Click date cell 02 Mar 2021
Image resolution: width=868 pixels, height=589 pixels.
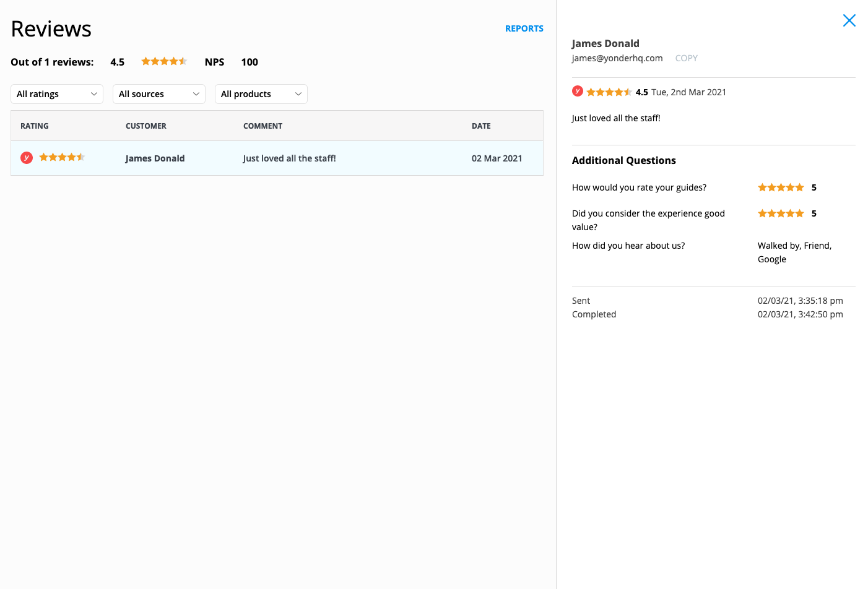[x=497, y=158]
